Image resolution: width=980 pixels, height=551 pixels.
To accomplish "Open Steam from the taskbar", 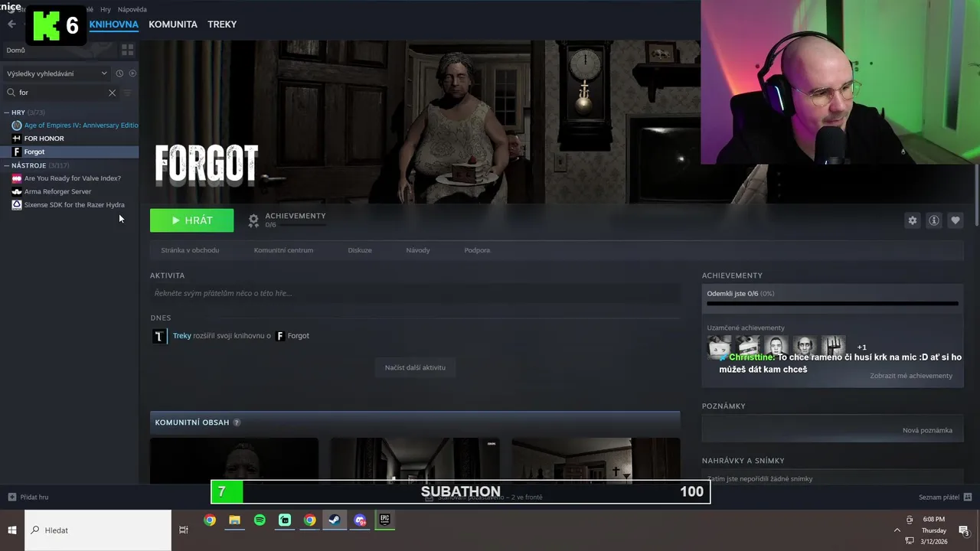I will click(335, 520).
